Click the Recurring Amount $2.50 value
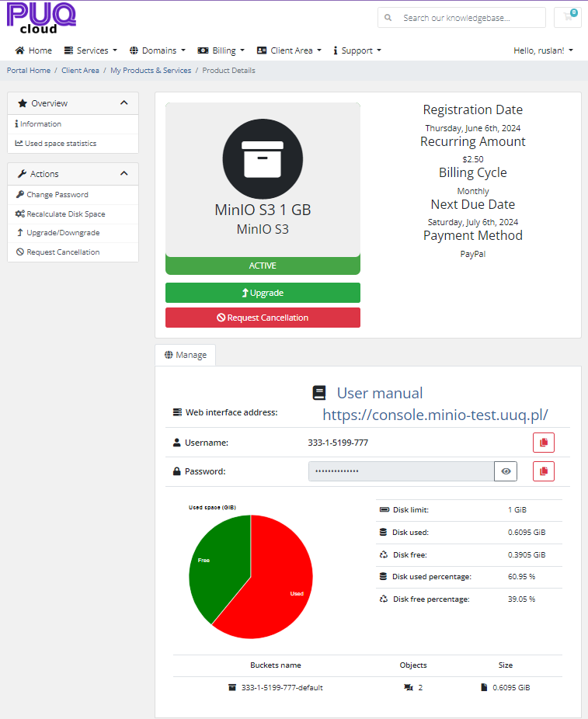Screen dimensions: 588x719 pos(473,159)
